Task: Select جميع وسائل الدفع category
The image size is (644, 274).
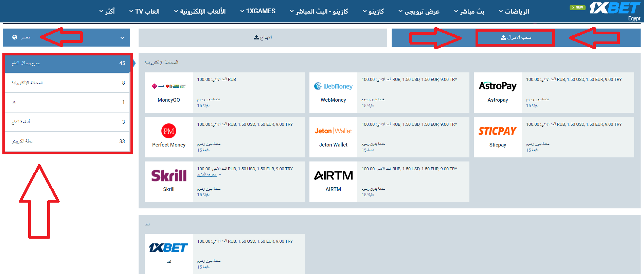Action: 68,63
